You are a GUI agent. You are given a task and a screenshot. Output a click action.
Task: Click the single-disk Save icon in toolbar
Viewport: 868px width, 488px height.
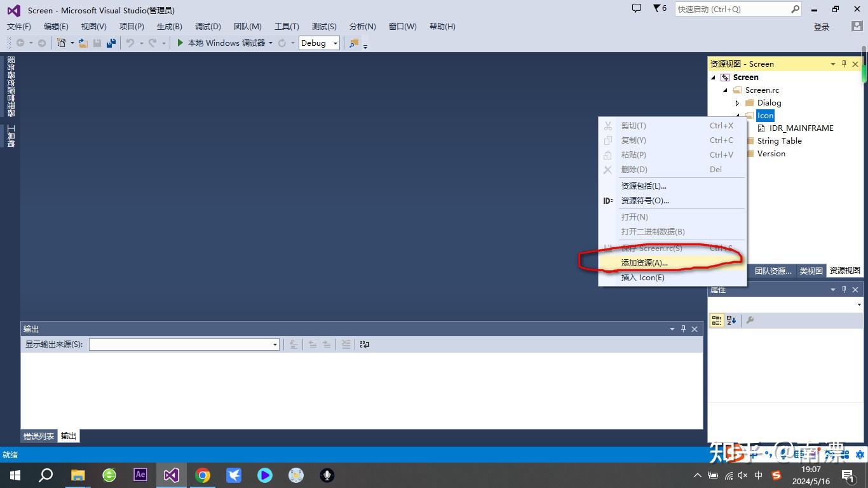pos(97,43)
